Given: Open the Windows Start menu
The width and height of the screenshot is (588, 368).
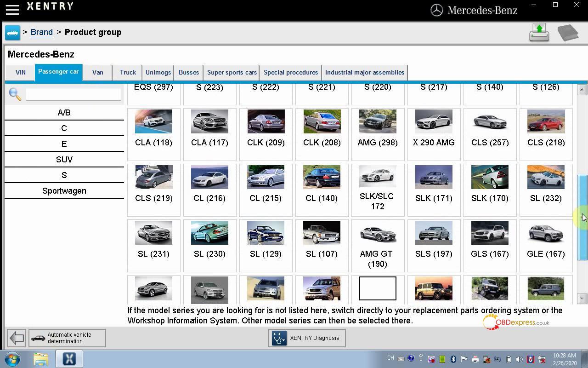Looking at the screenshot, I should coord(12,359).
